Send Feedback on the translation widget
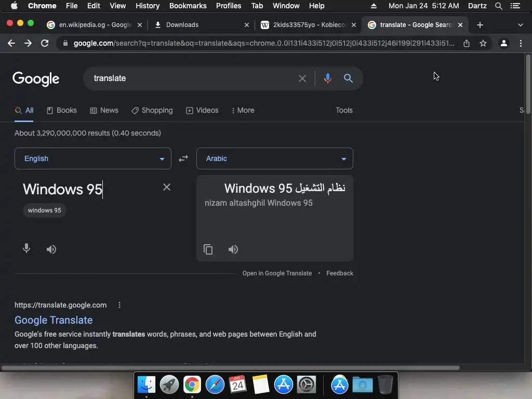The height and width of the screenshot is (399, 532). tap(340, 273)
